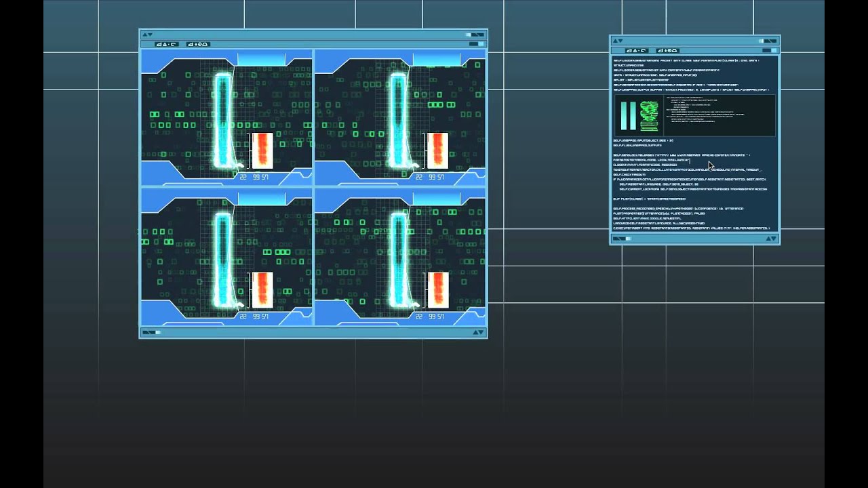
Task: Open top-left scan panel in left window
Action: click(226, 117)
